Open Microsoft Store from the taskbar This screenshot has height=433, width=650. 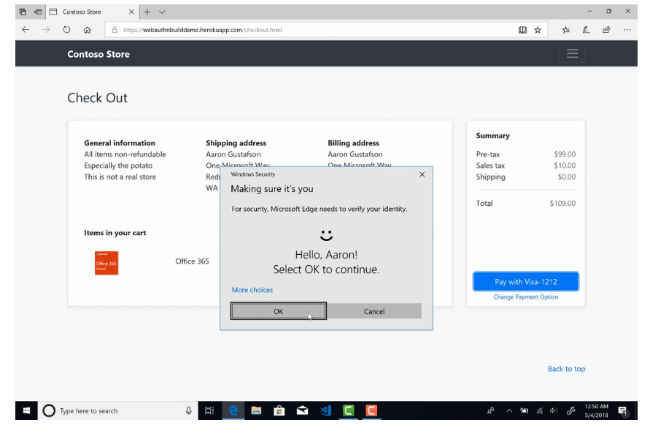(x=279, y=411)
